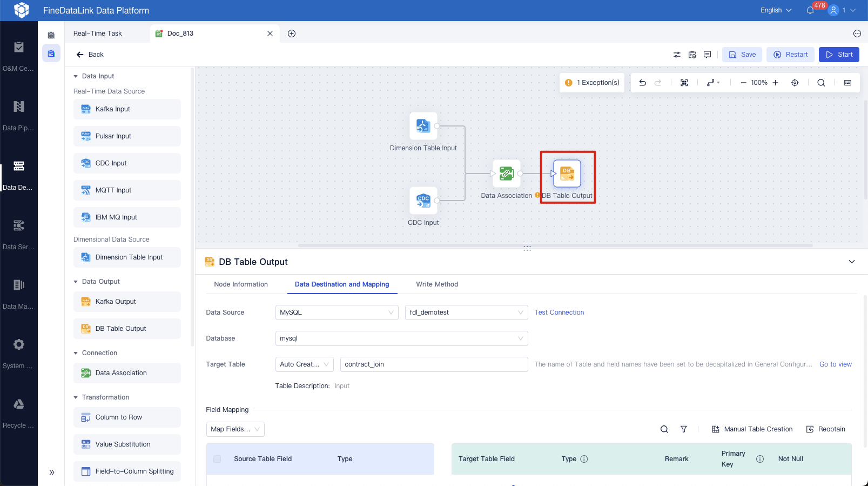The height and width of the screenshot is (486, 868).
Task: Click Table Description input field
Action: pos(342,386)
